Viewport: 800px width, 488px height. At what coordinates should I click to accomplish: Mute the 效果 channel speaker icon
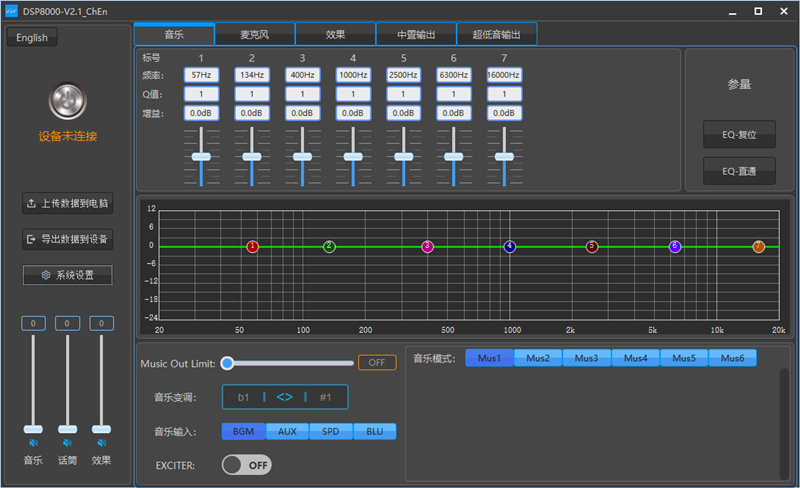[x=102, y=443]
